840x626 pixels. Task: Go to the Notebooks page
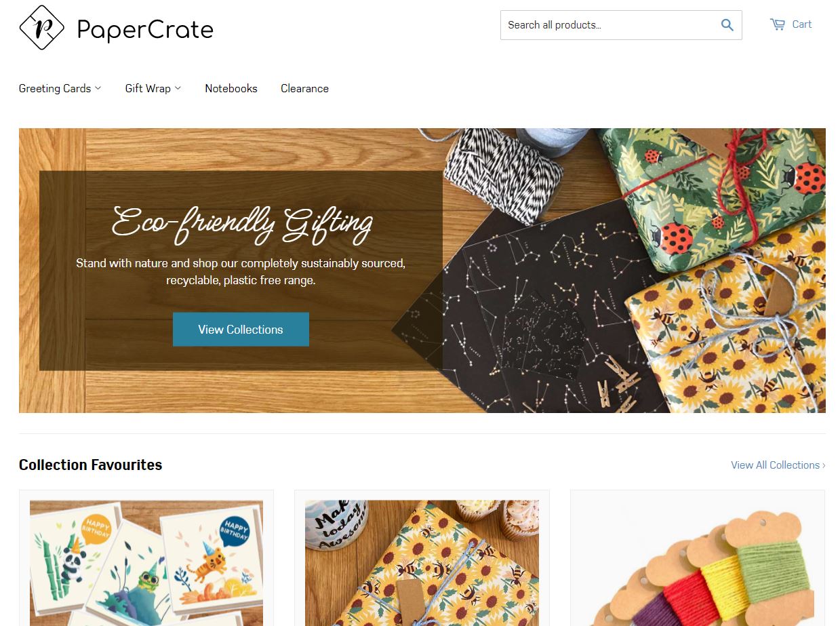click(231, 88)
